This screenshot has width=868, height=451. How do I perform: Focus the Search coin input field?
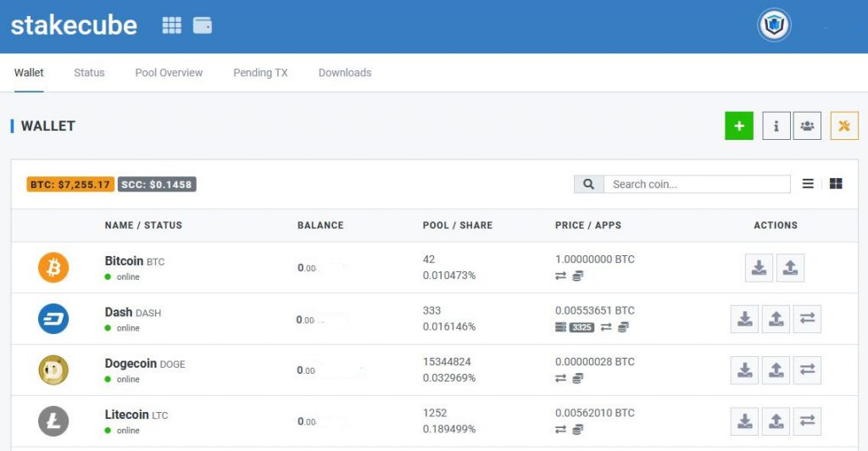697,184
